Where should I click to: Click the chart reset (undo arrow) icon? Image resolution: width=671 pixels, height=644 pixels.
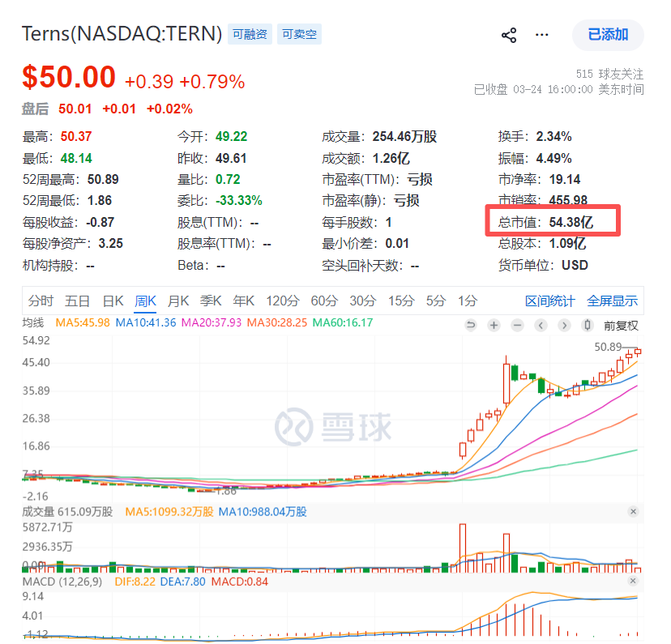(x=471, y=326)
